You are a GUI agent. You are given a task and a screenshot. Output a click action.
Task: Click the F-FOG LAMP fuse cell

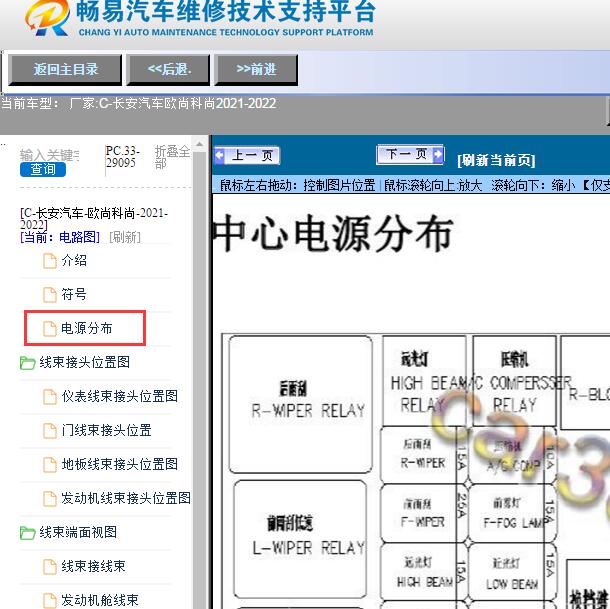point(512,513)
